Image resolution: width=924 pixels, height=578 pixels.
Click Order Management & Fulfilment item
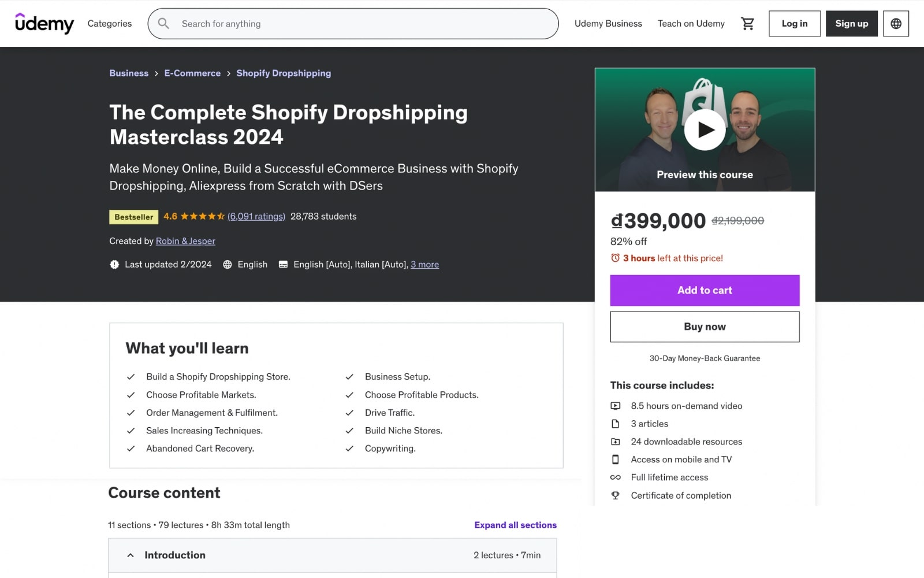click(212, 413)
